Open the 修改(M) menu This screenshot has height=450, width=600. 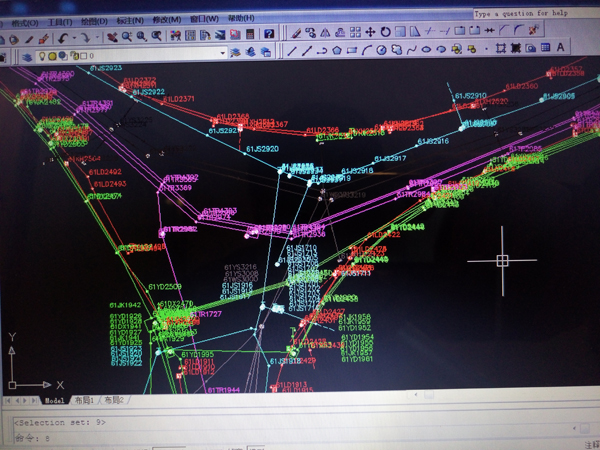(167, 19)
